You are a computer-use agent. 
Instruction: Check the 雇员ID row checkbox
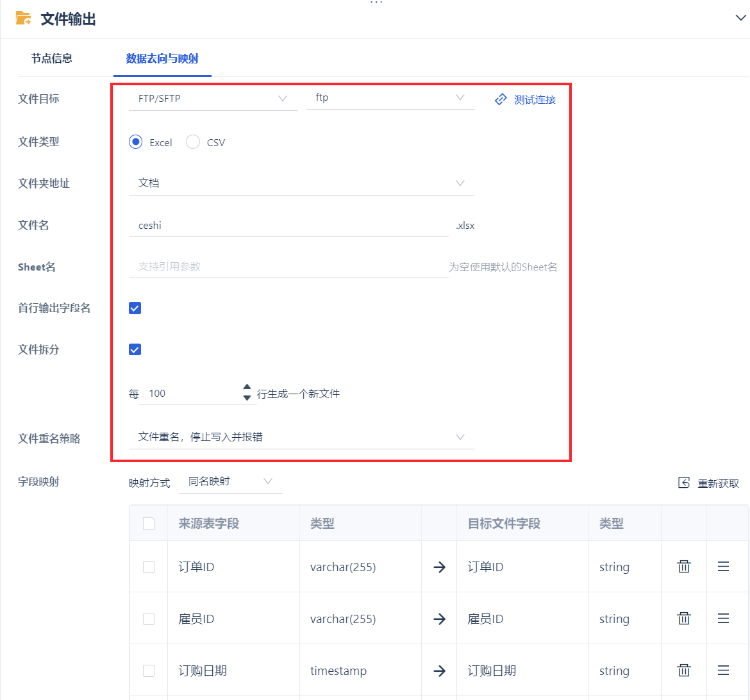click(149, 619)
